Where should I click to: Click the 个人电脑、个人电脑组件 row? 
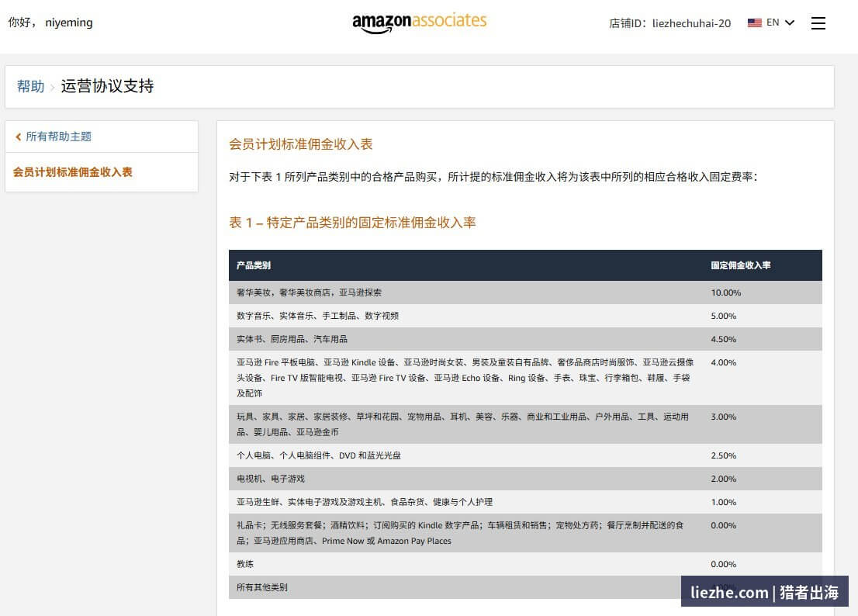pos(525,455)
